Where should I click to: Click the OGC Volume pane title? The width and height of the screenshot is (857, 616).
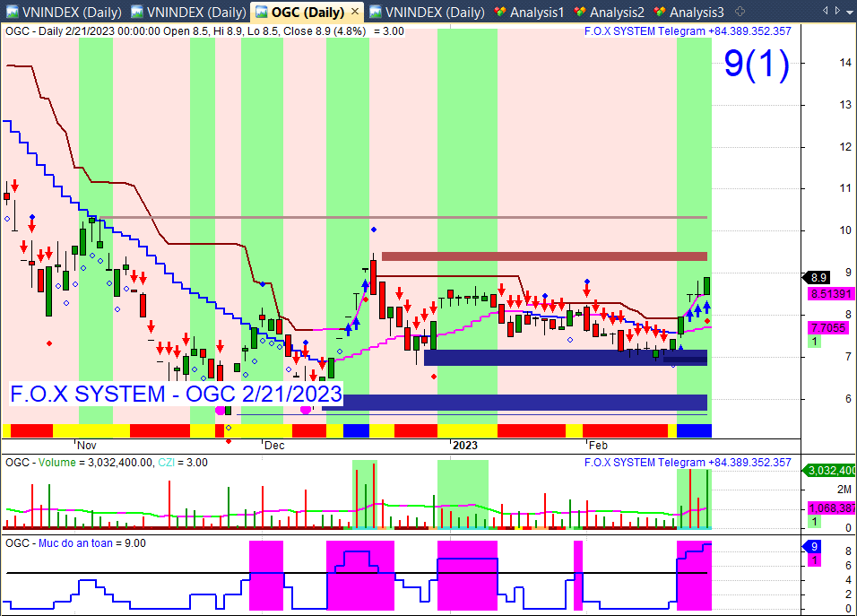click(107, 463)
